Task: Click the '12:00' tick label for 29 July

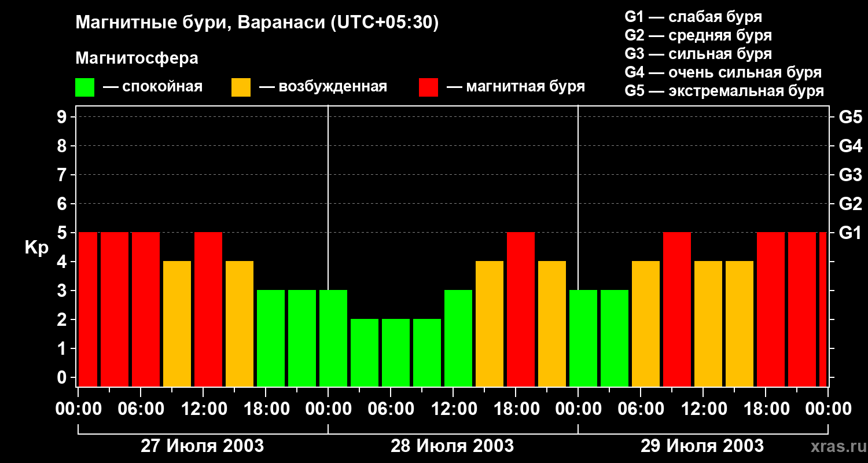Action: pyautogui.click(x=703, y=409)
